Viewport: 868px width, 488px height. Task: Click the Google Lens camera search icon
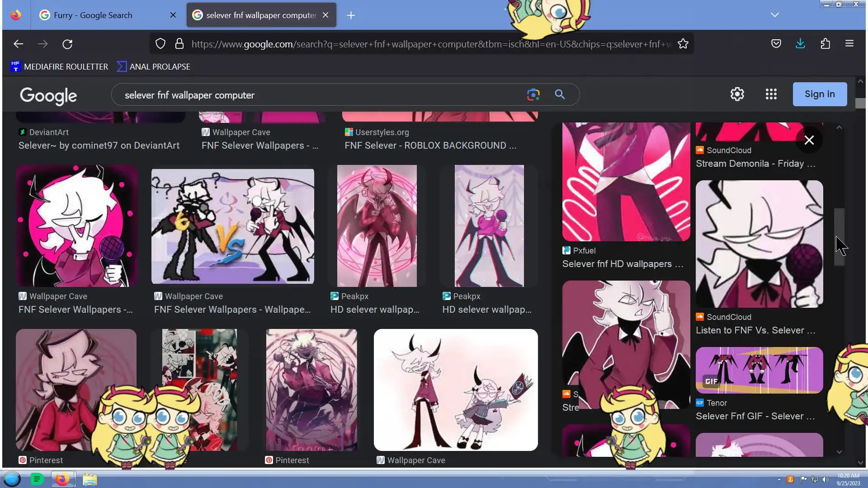(533, 94)
